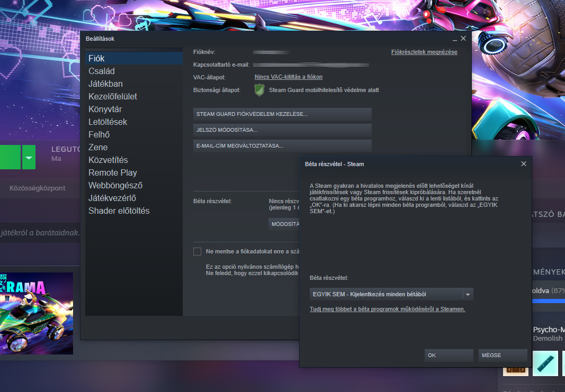The height and width of the screenshot is (392, 565).
Task: Click the teal item thumbnail at bottom right
Action: (x=544, y=364)
